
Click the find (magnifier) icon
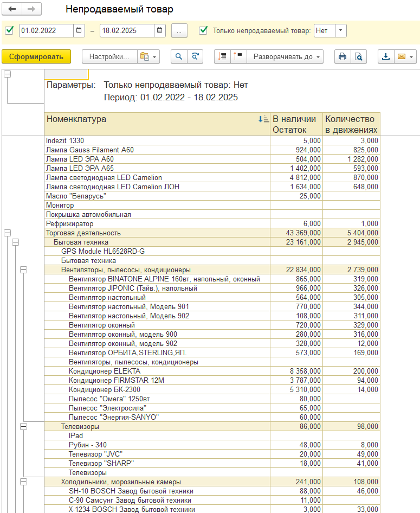179,56
